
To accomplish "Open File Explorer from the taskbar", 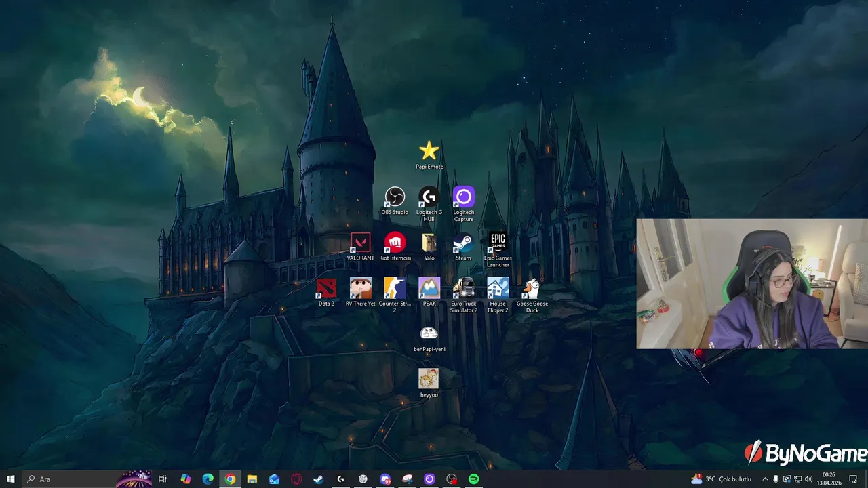I will click(252, 479).
